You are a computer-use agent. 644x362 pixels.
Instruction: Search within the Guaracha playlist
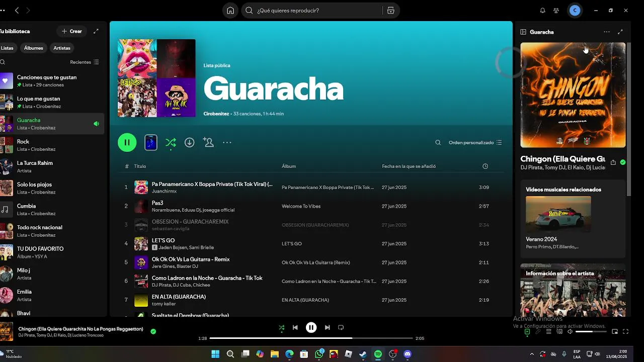point(438,143)
